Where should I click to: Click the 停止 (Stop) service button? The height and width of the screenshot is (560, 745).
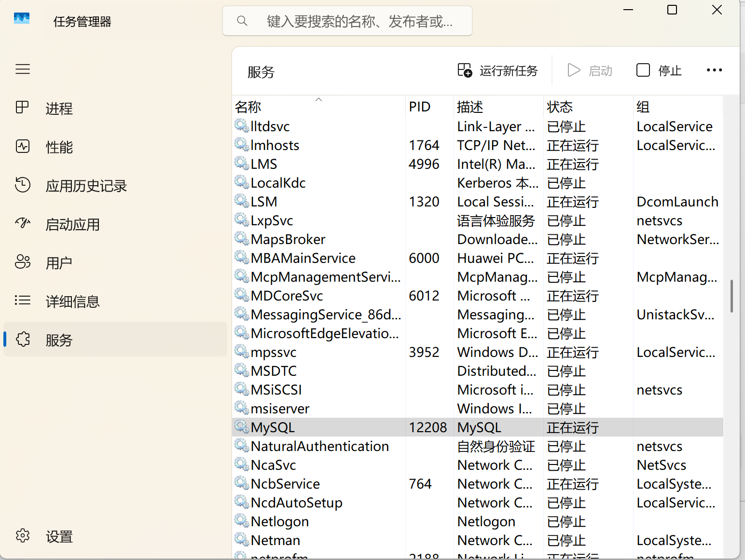click(x=659, y=70)
